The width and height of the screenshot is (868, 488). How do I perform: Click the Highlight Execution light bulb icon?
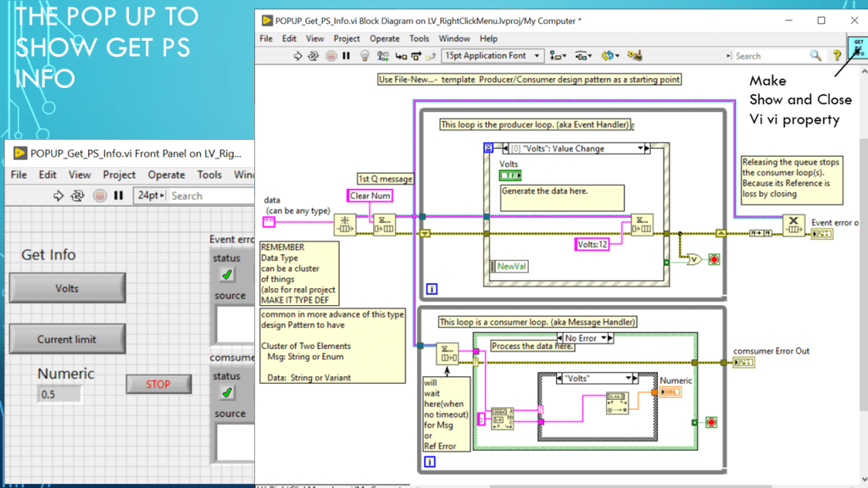[365, 56]
